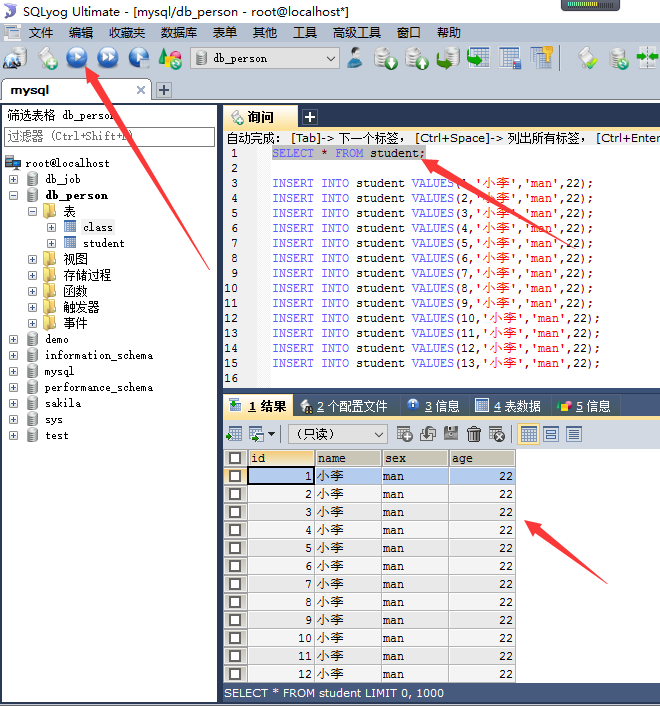Save changes with the floppy disk icon
Viewport: 660px width, 706px height.
pos(451,434)
